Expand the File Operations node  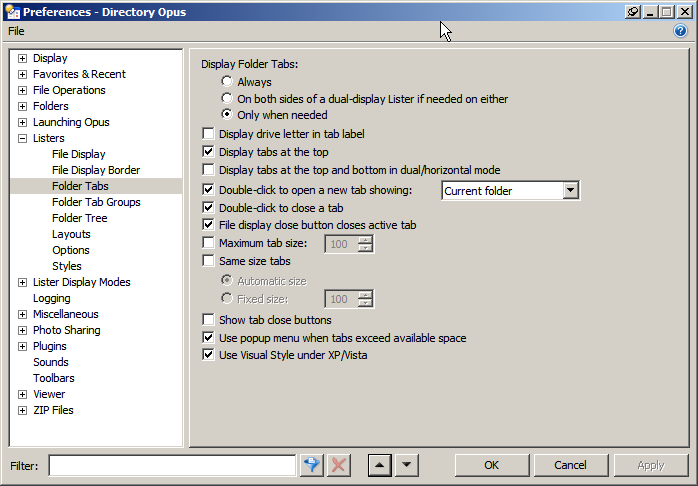pyautogui.click(x=22, y=90)
